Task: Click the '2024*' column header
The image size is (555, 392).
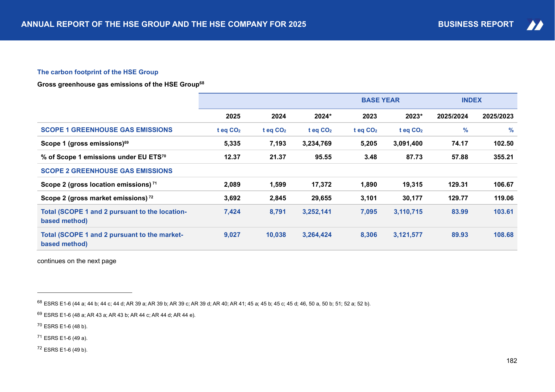Action: [x=323, y=116]
